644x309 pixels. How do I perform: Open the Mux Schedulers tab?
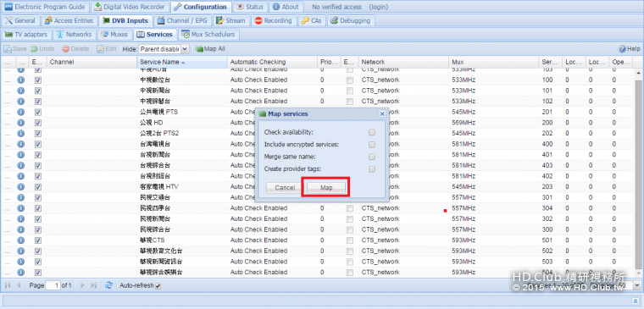pos(208,35)
